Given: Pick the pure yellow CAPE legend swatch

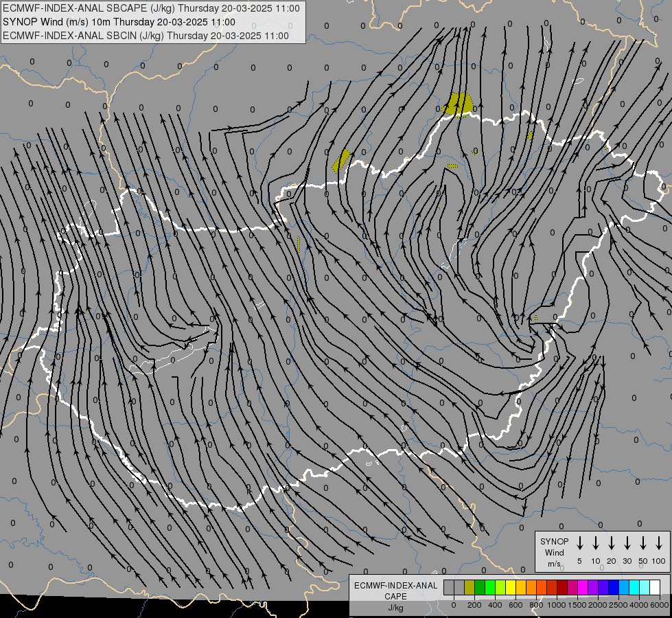Looking at the screenshot, I should point(511,588).
